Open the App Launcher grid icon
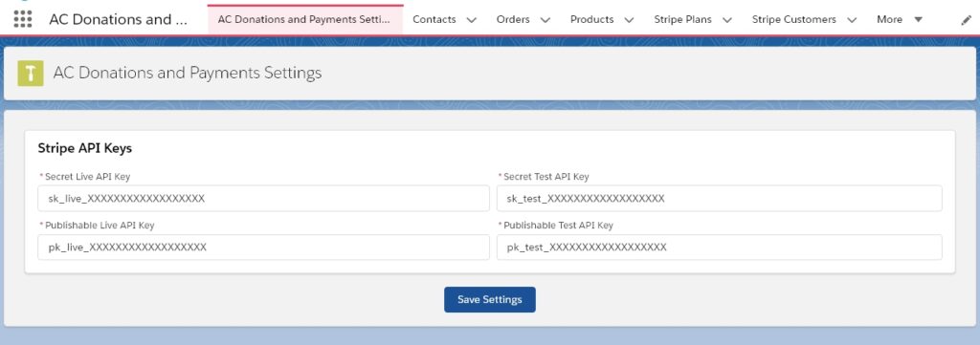This screenshot has height=345, width=980. tap(23, 19)
